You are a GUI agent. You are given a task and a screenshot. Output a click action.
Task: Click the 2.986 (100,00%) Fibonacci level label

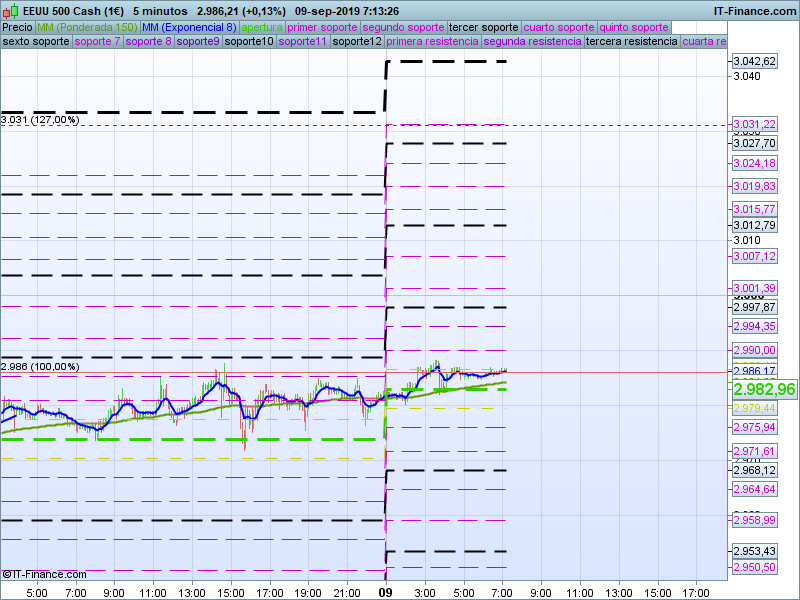point(40,367)
